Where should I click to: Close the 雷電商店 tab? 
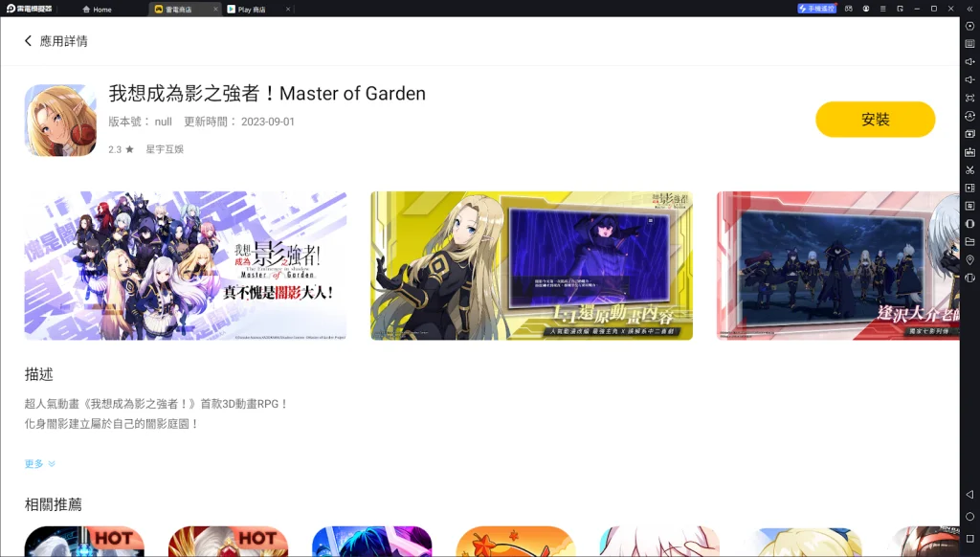click(x=215, y=10)
